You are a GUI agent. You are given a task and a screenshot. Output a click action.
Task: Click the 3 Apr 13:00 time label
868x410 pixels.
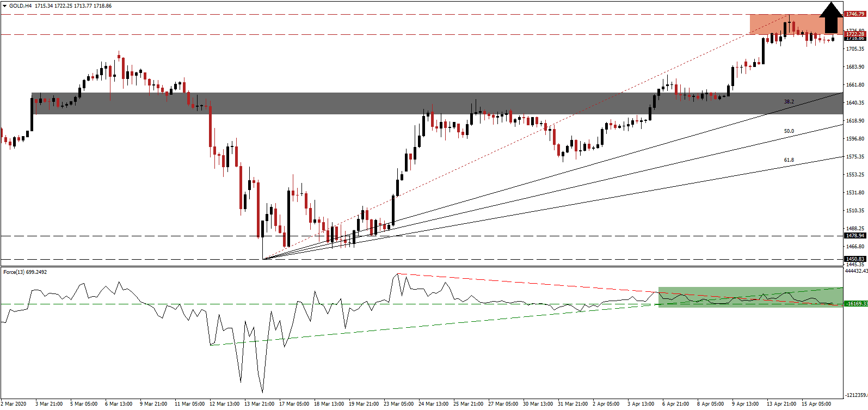(641, 404)
